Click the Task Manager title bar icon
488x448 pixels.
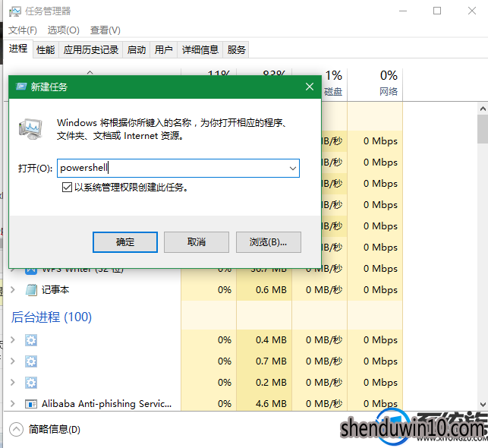(14, 11)
